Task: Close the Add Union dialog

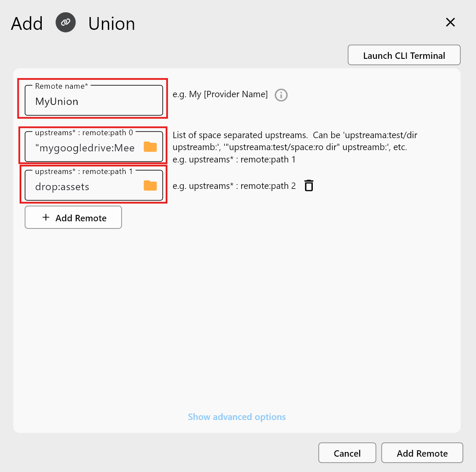Action: click(450, 22)
